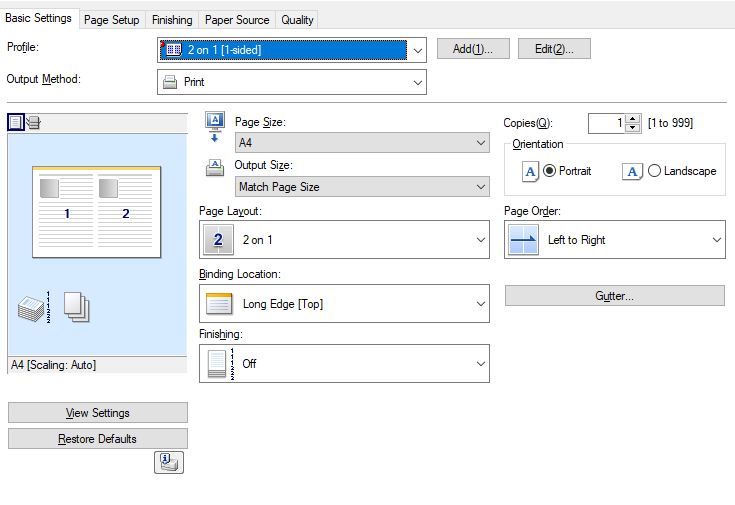Screen dimensions: 735x505
Task: Decrease copies with the down arrow
Action: click(x=633, y=128)
